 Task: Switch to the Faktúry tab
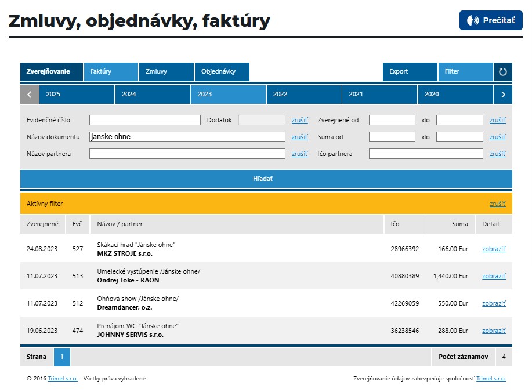[x=110, y=72]
